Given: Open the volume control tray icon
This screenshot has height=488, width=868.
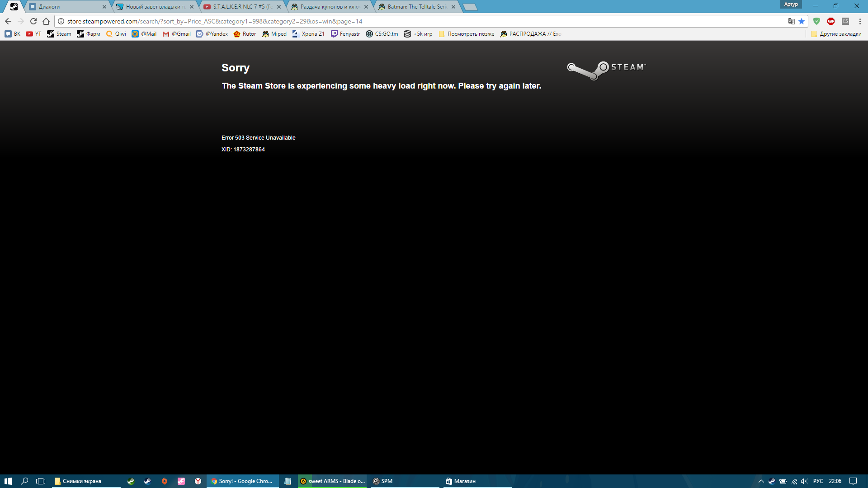Looking at the screenshot, I should (804, 481).
